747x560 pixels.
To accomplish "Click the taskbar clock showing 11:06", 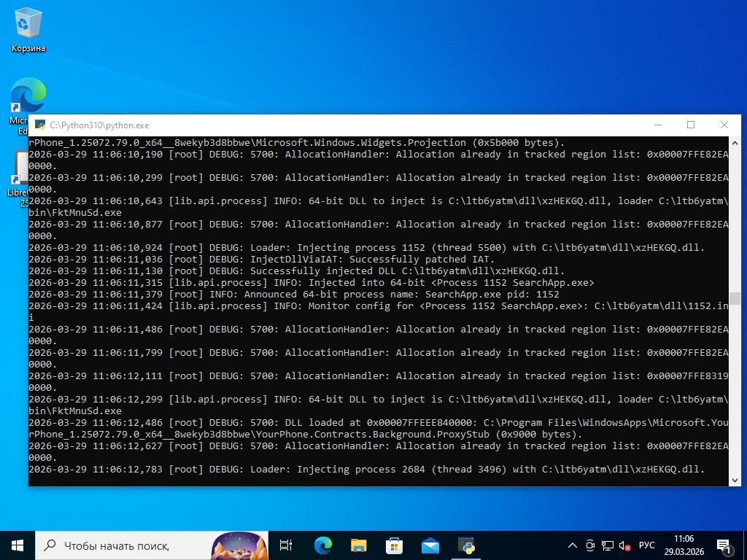I will (x=684, y=545).
